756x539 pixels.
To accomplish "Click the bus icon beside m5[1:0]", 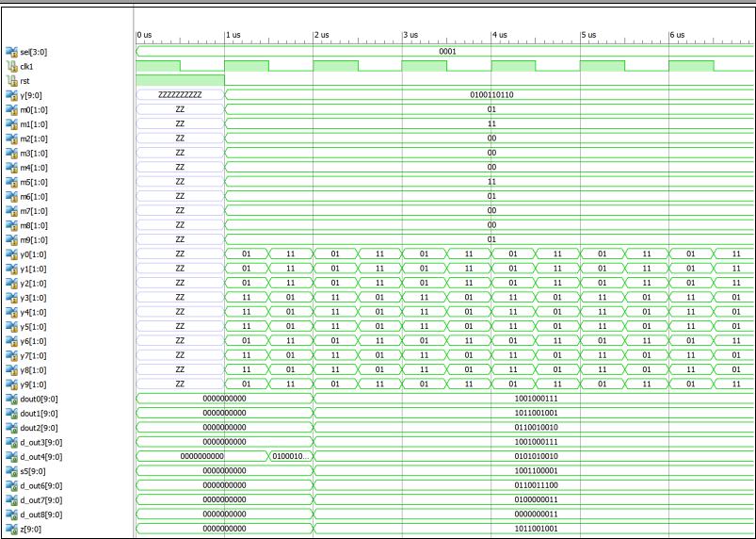I will 11,182.
